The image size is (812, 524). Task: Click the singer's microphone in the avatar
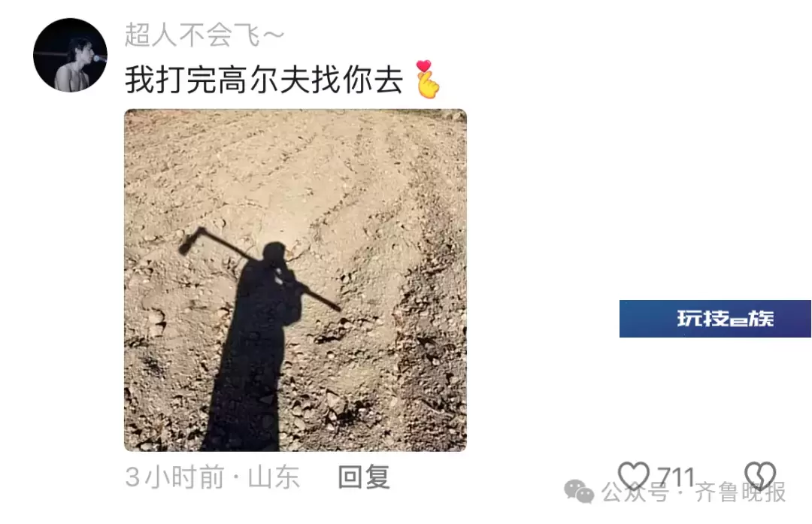coord(99,59)
